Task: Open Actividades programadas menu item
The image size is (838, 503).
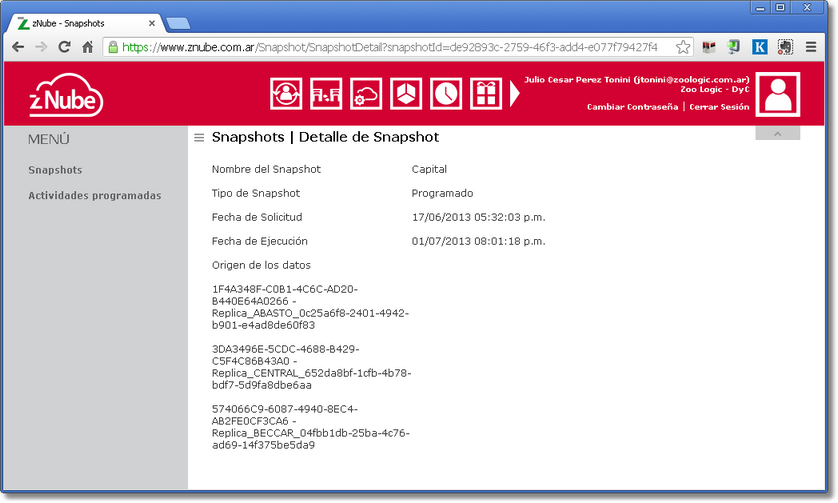Action: point(94,196)
